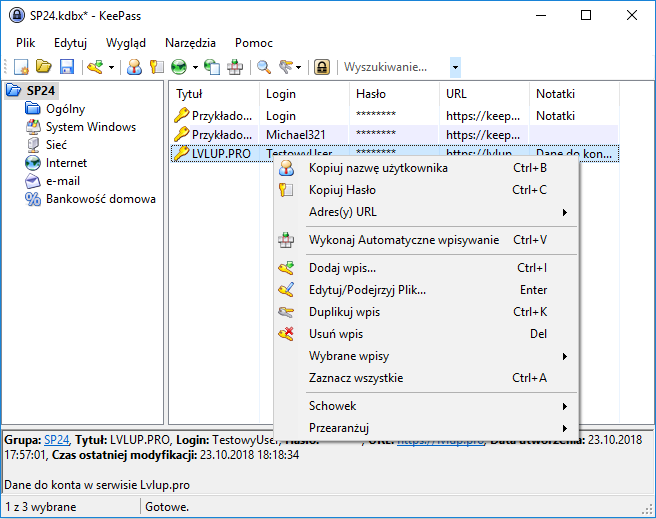Expand the search box dropdown arrow
The image size is (656, 519).
(x=455, y=67)
